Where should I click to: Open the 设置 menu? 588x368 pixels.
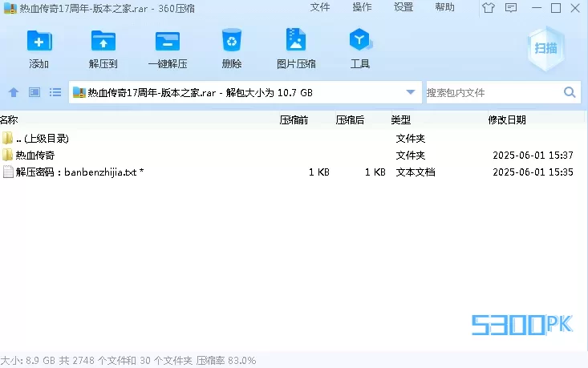coord(403,7)
